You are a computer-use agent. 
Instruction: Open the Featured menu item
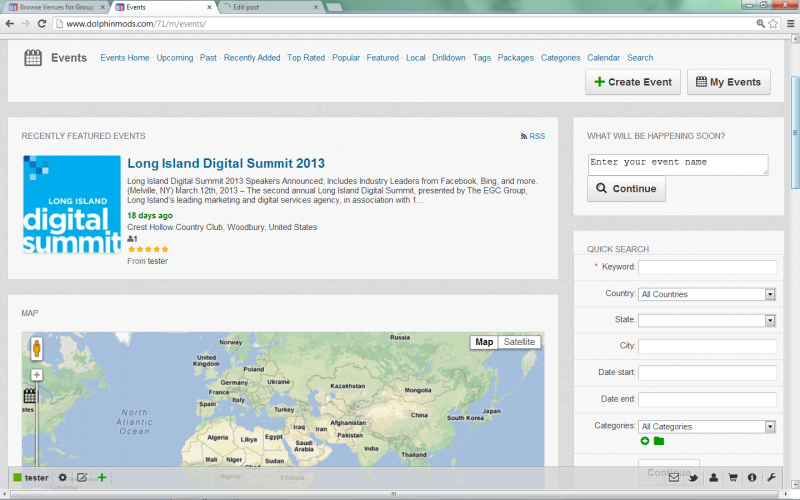[x=383, y=58]
